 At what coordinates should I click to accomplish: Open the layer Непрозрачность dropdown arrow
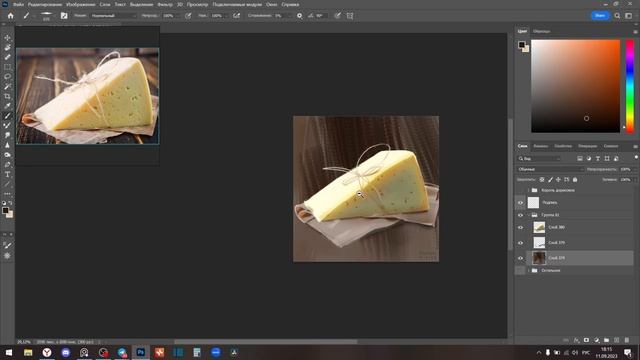(635, 169)
